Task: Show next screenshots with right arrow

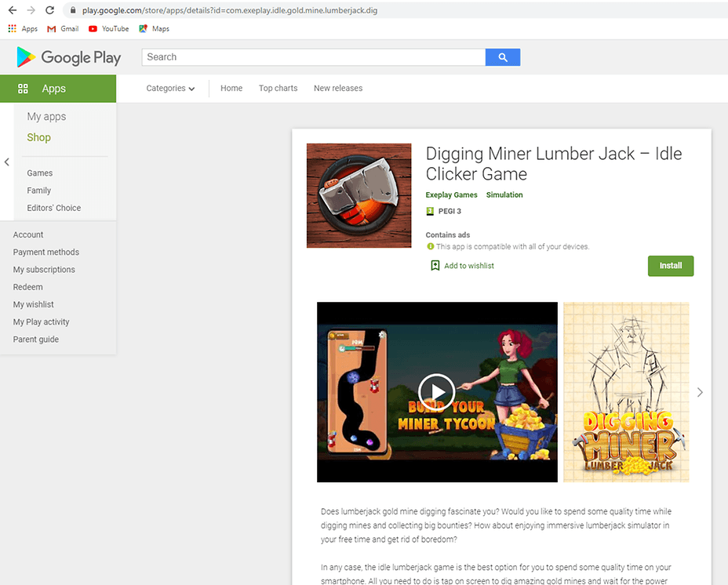Action: (700, 392)
